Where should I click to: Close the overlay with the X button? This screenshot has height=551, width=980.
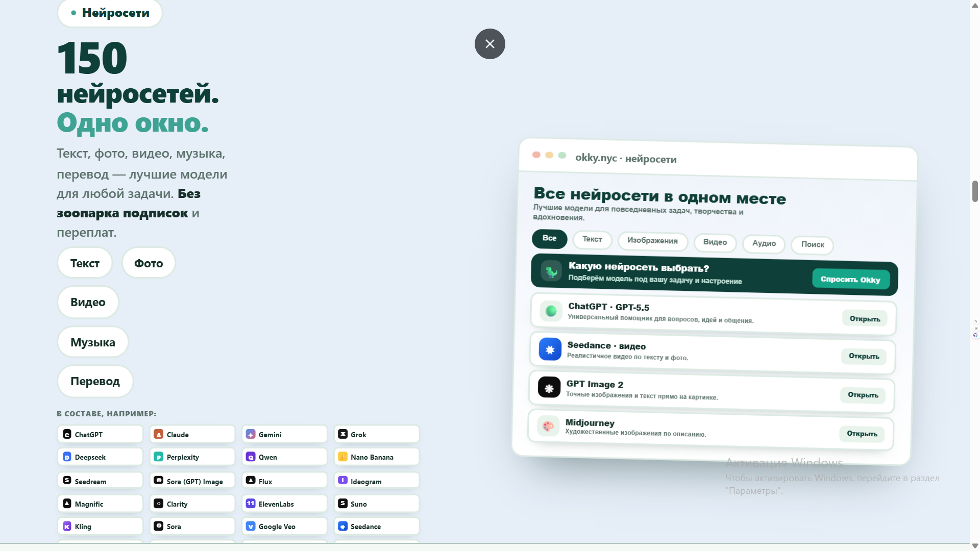490,44
